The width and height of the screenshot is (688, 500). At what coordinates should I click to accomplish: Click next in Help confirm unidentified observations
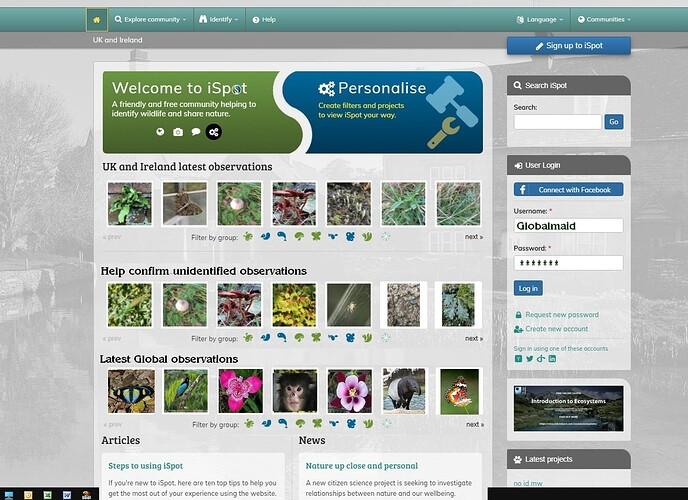coord(474,338)
